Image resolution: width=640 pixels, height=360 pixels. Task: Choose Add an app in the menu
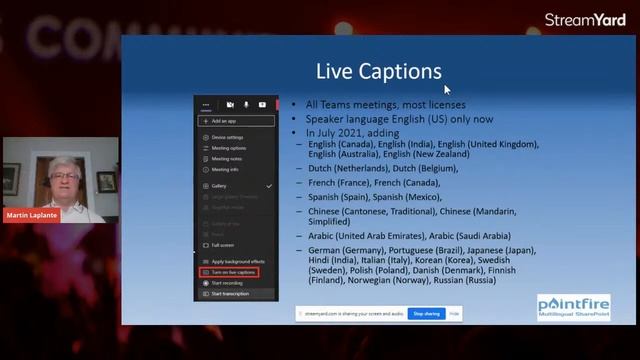236,121
